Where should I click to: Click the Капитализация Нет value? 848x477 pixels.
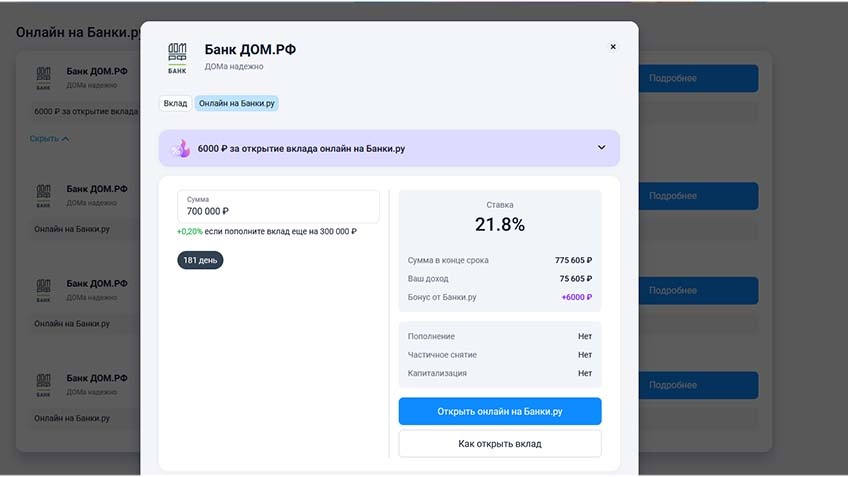585,373
